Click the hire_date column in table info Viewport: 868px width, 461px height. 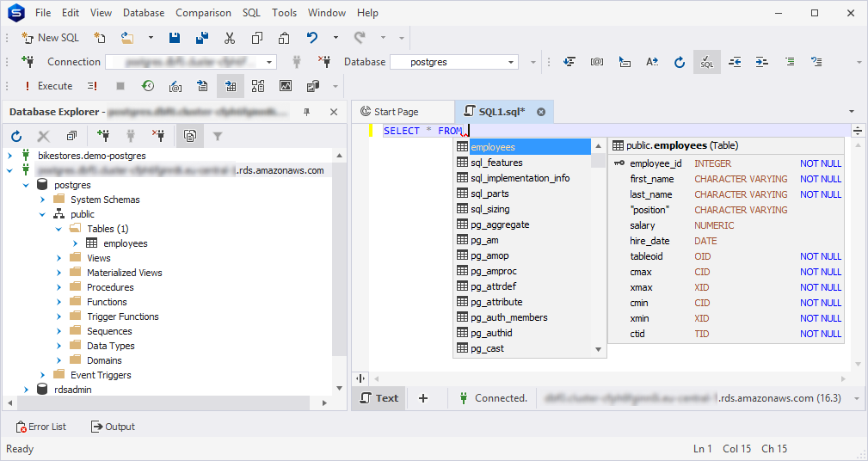click(649, 242)
